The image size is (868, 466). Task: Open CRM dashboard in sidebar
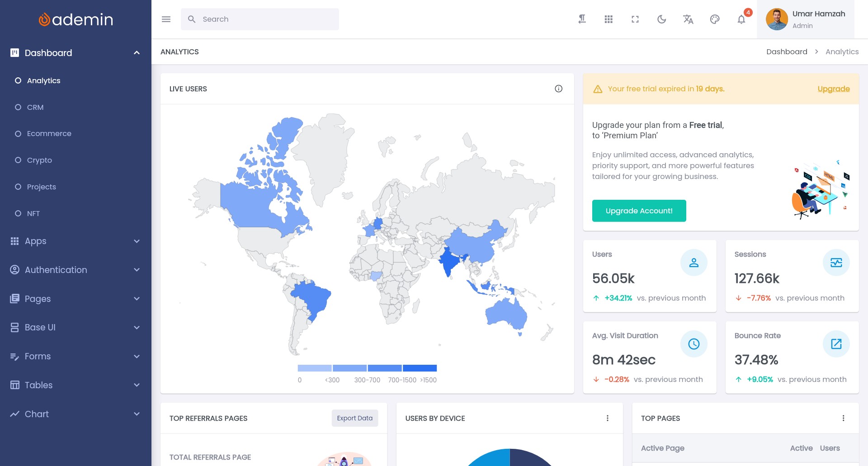click(35, 108)
